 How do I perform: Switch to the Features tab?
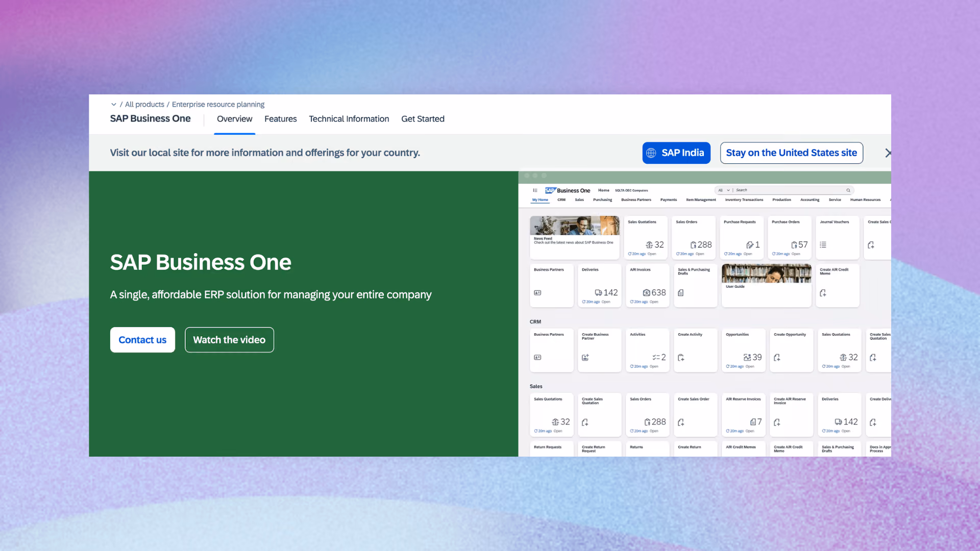pyautogui.click(x=280, y=119)
